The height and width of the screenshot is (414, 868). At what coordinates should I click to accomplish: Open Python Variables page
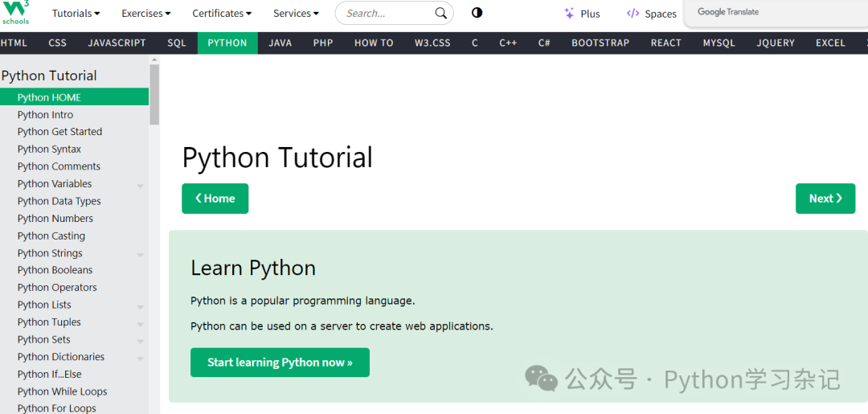(74, 184)
